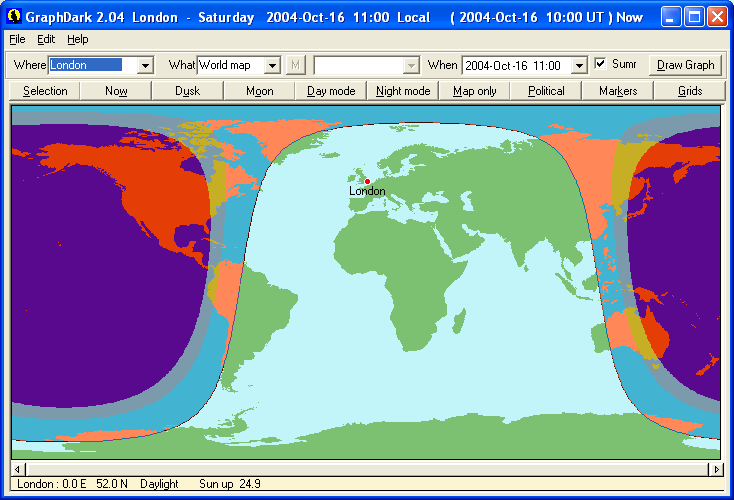Switch to Day mode
The height and width of the screenshot is (500, 734).
coord(331,91)
